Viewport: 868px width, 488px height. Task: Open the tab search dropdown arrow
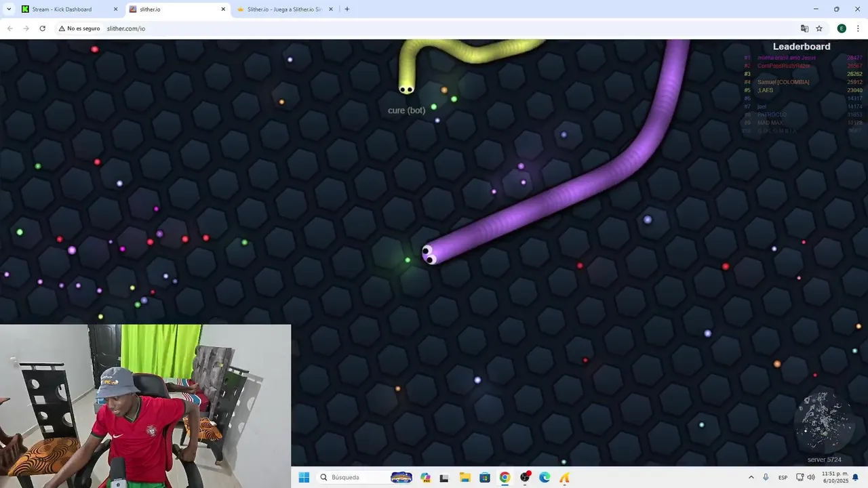(9, 9)
